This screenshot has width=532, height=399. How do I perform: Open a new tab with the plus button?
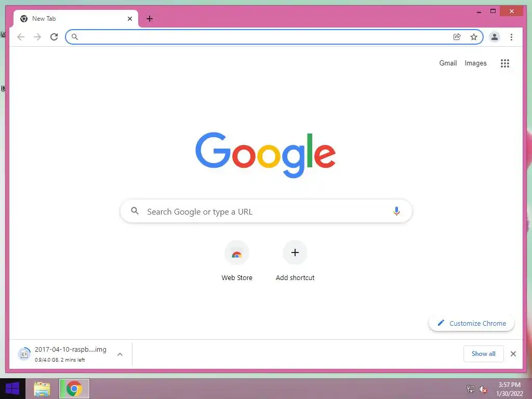pyautogui.click(x=149, y=19)
